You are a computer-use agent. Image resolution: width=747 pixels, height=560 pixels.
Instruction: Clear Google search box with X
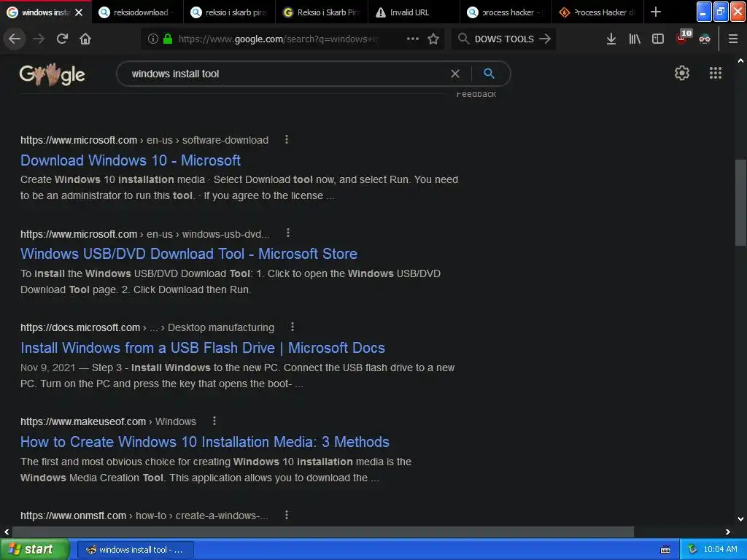tap(455, 74)
